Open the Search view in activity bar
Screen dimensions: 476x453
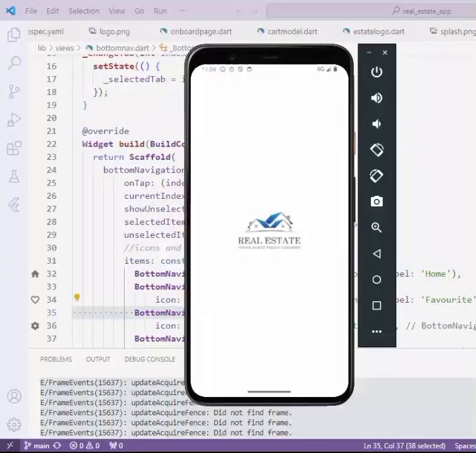click(14, 63)
